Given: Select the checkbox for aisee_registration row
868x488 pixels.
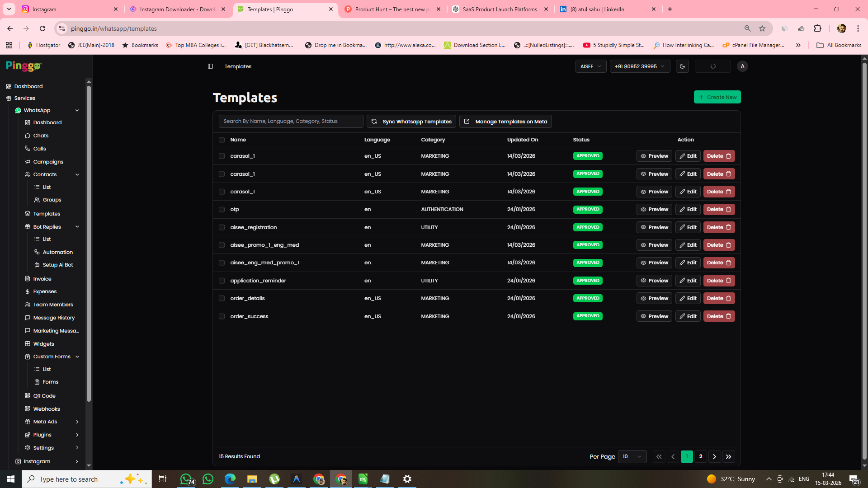Looking at the screenshot, I should coord(222,227).
